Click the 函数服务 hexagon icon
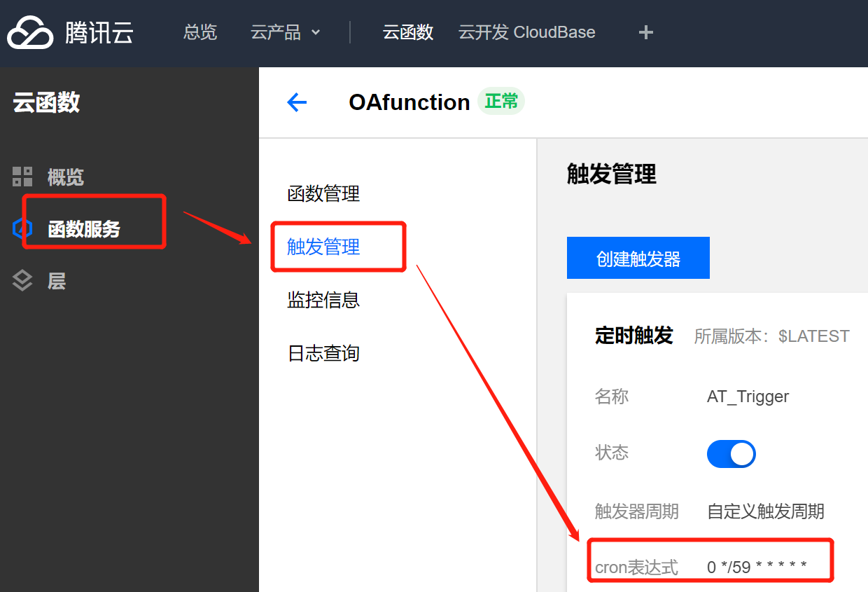Image resolution: width=868 pixels, height=592 pixels. [22, 228]
